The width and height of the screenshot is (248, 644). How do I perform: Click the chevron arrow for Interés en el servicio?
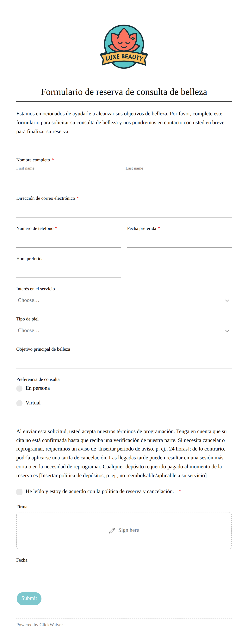point(227,301)
